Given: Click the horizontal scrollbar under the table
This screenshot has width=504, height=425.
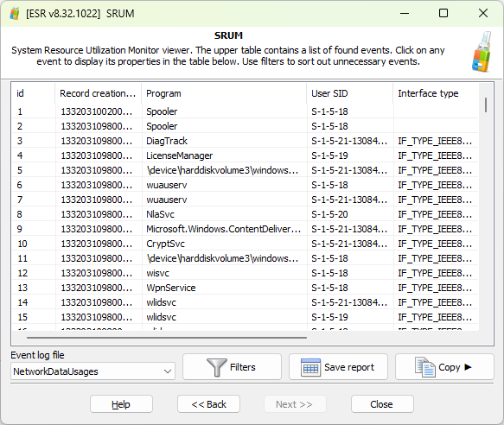Looking at the screenshot, I should click(167, 338).
